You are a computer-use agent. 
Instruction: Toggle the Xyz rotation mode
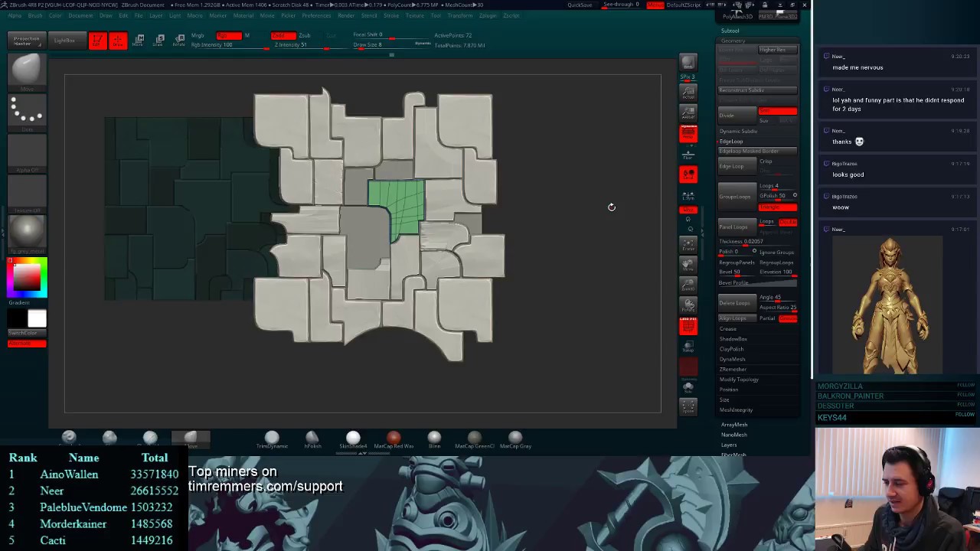[688, 210]
